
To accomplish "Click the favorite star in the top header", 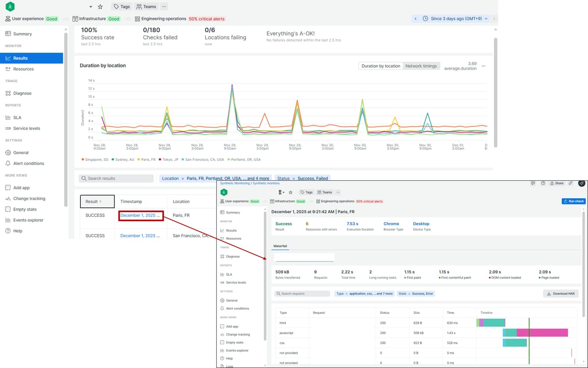I will pyautogui.click(x=100, y=7).
